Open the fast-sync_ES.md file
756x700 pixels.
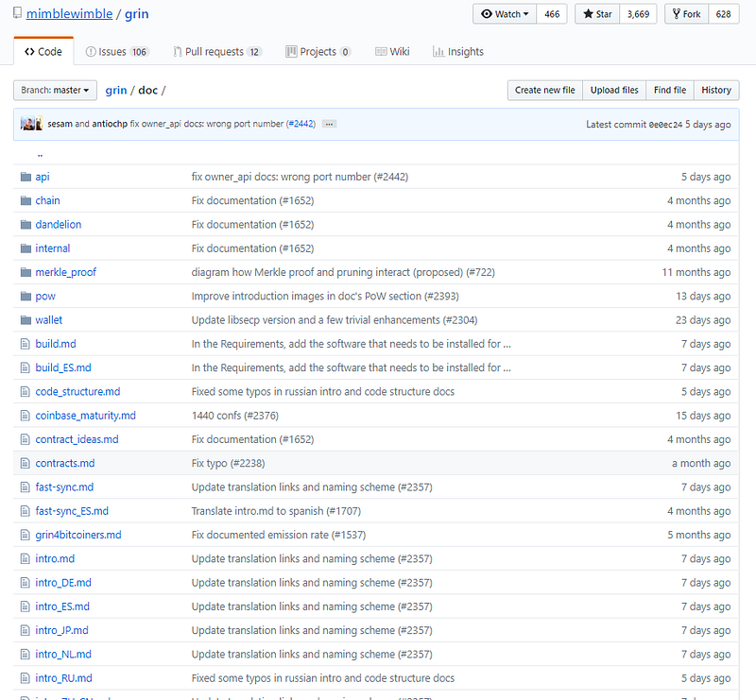click(x=72, y=510)
